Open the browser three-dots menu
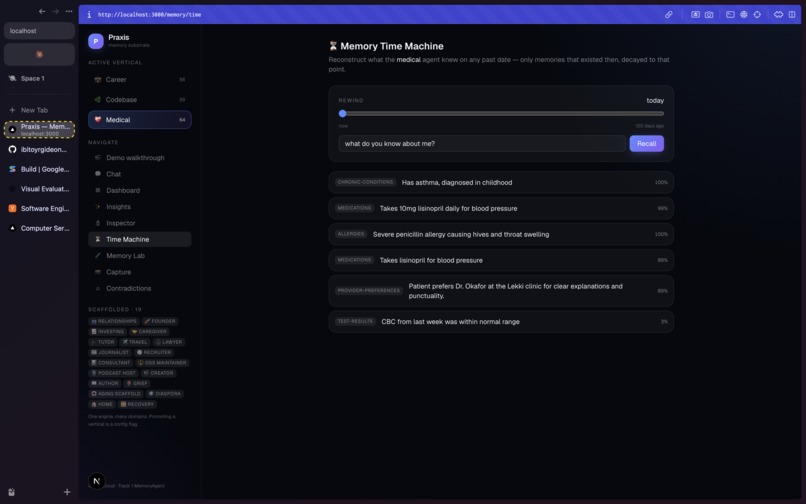The width and height of the screenshot is (806, 504). pyautogui.click(x=69, y=11)
